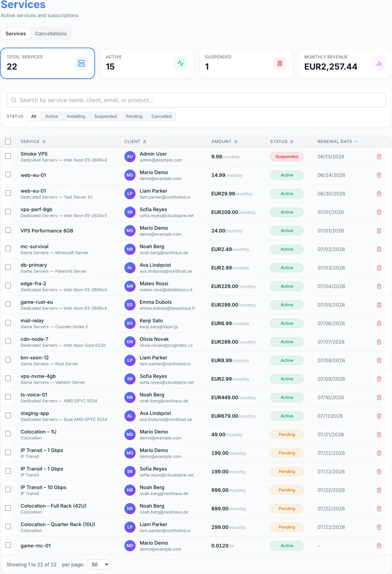Click the Monthly Revenue card

coord(345,63)
